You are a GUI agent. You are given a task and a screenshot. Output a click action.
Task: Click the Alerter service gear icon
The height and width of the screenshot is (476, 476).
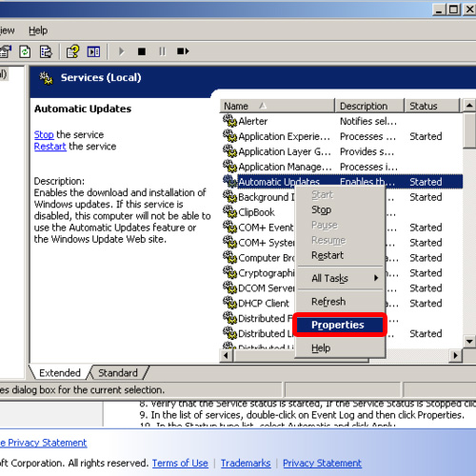tap(229, 121)
